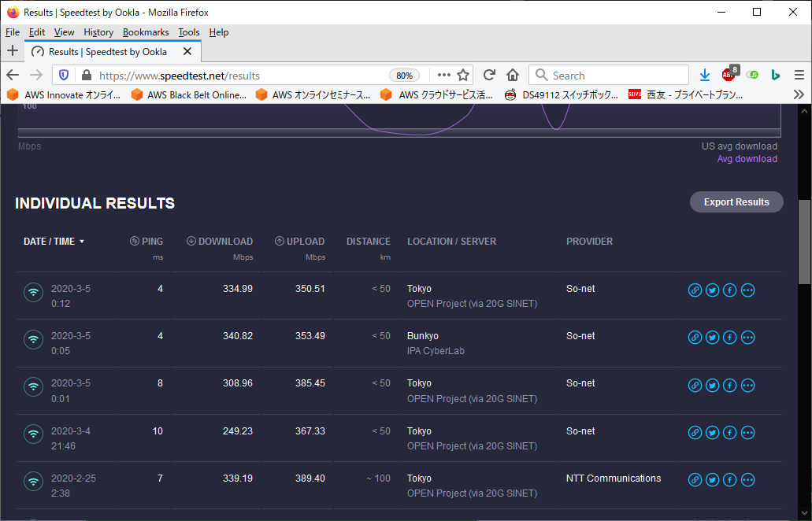
Task: Share 0:01 Tokyo result on Facebook
Action: pyautogui.click(x=730, y=386)
